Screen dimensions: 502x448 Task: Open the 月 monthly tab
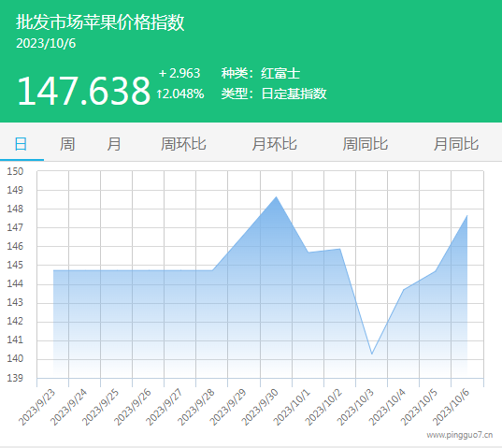pos(114,144)
